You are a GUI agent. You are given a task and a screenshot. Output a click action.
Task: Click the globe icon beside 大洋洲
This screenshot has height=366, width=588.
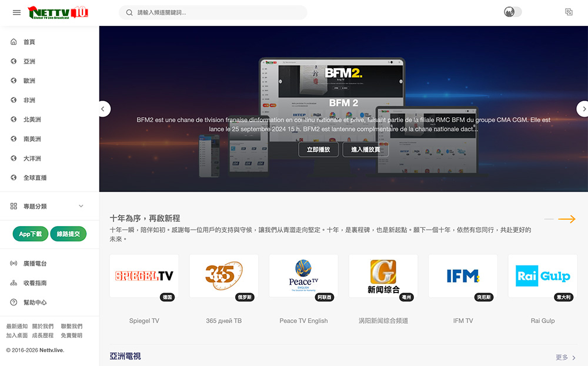14,158
